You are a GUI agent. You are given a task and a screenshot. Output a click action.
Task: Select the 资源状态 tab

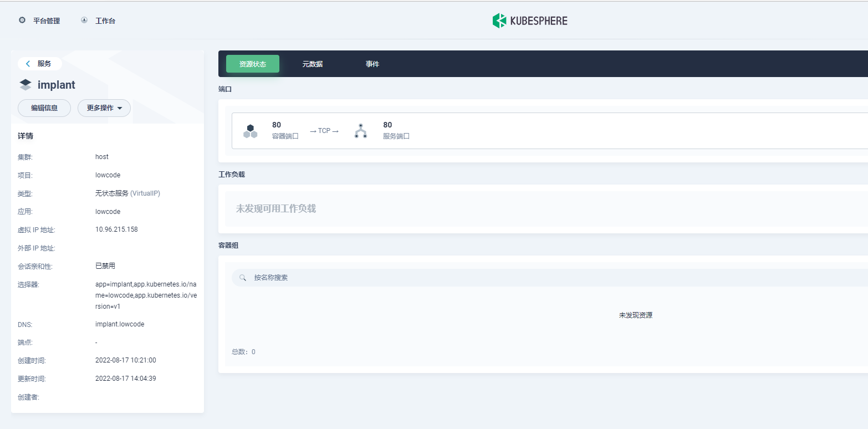click(252, 63)
